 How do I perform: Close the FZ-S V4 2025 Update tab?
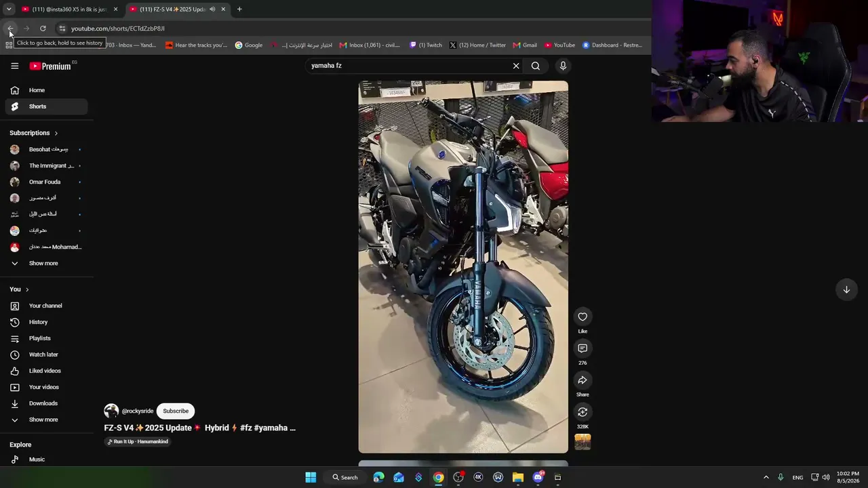[x=223, y=9]
